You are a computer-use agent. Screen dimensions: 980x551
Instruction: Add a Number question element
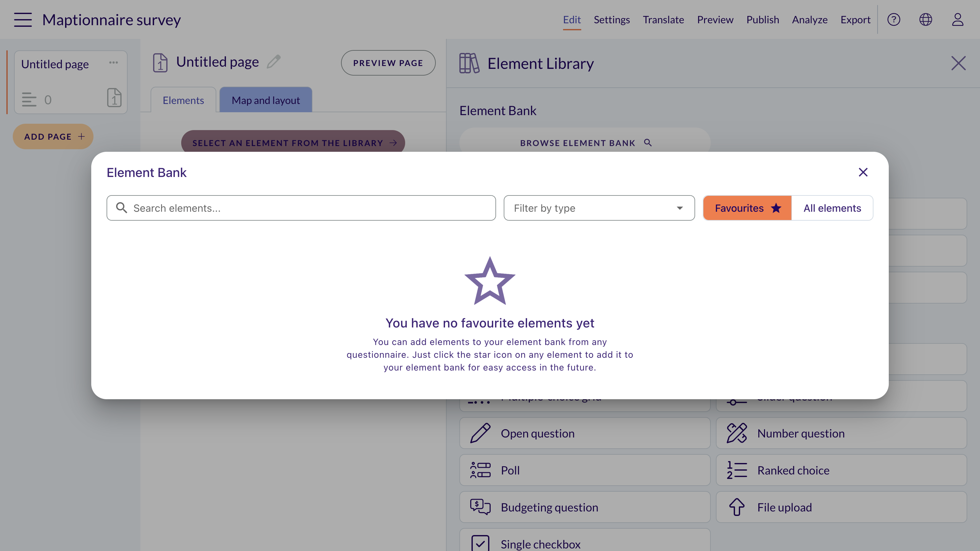pyautogui.click(x=841, y=433)
